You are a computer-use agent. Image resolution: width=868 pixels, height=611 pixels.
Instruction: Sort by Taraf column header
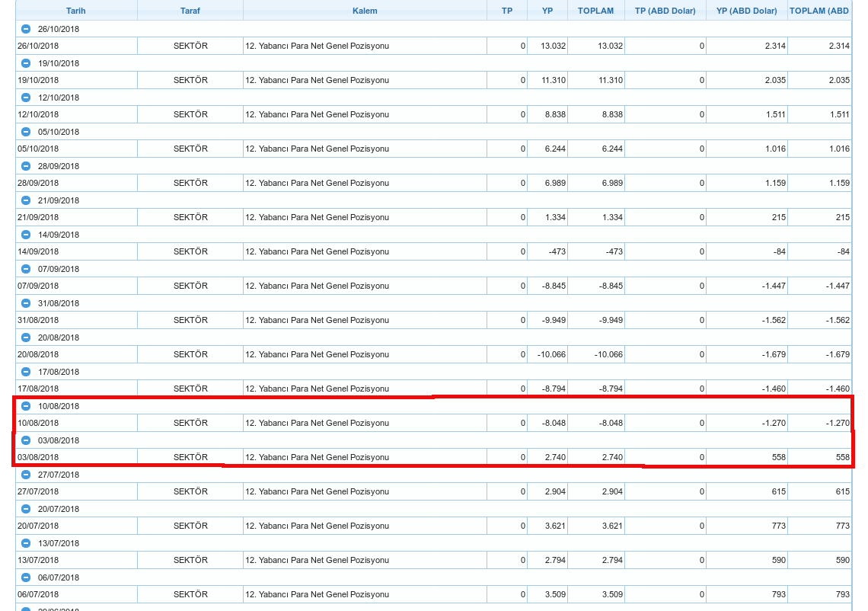click(x=190, y=11)
